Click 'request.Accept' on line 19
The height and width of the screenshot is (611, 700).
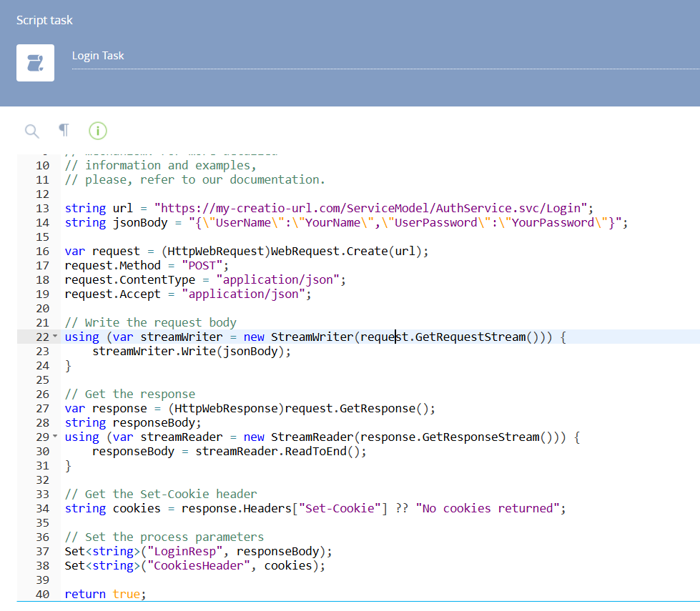pos(112,294)
